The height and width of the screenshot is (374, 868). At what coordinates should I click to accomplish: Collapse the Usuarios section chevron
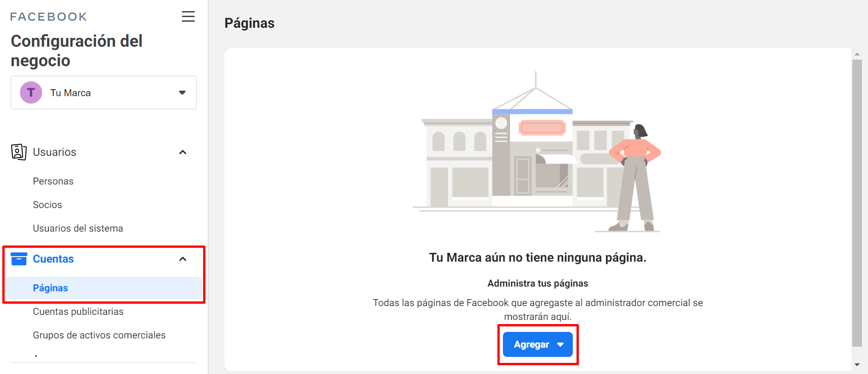coord(183,152)
